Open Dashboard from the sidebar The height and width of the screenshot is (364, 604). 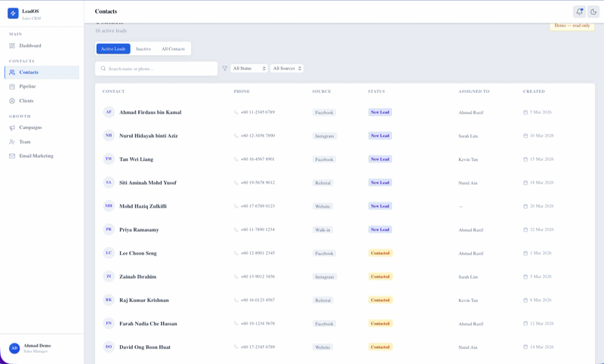click(x=30, y=46)
